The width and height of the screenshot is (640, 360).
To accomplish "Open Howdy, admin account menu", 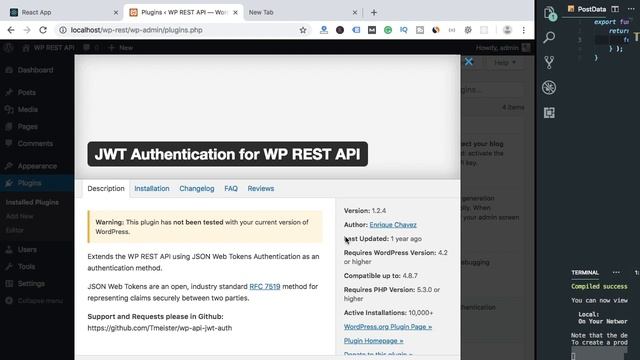I will click(502, 48).
